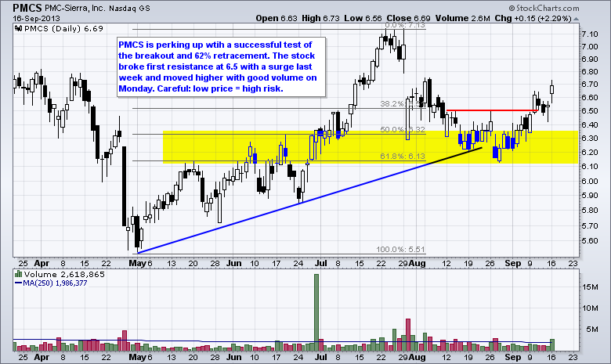The height and width of the screenshot is (364, 611).
Task: Click the PMCS (Daily) 6.69 legend label
Action: pyautogui.click(x=64, y=28)
